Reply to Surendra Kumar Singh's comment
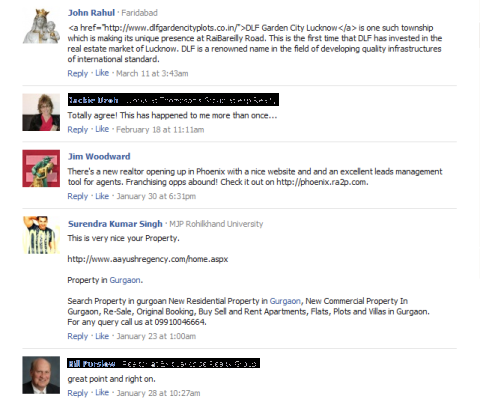This screenshot has height=405, width=480. coord(78,336)
